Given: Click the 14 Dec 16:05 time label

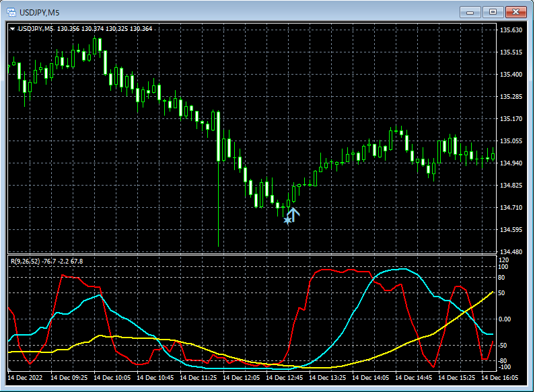Looking at the screenshot, I should pos(500,379).
